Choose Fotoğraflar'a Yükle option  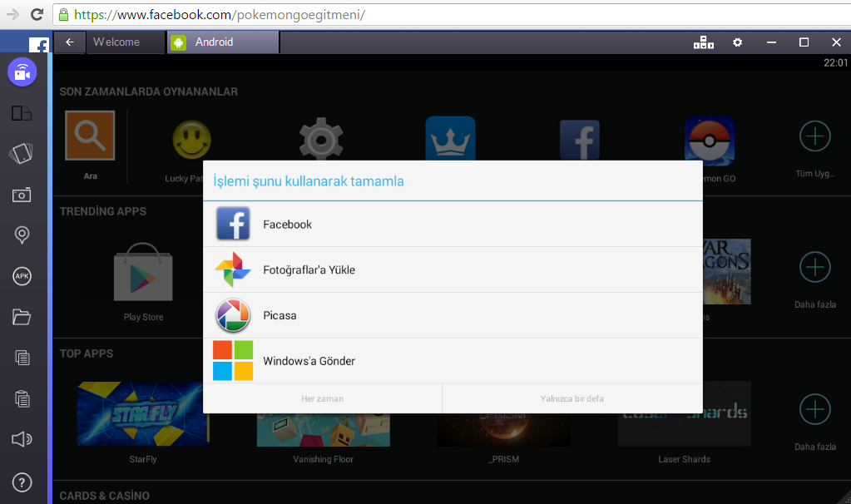pos(453,269)
